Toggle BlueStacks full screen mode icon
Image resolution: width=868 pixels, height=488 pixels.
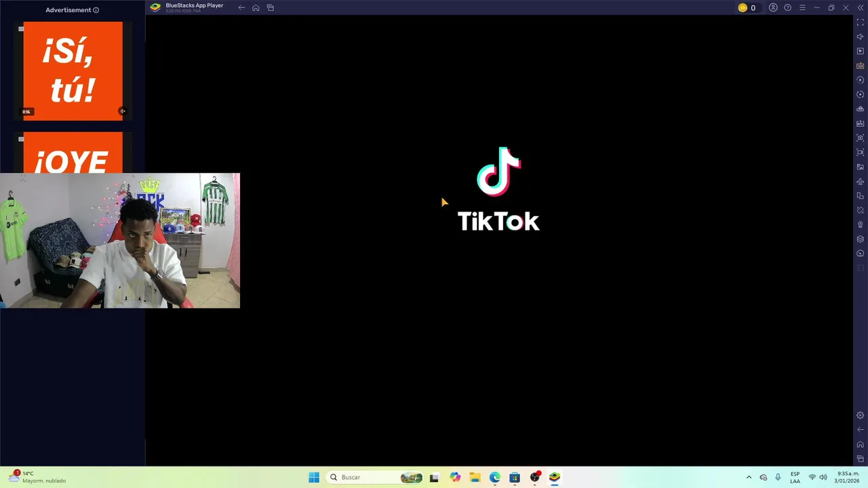861,22
